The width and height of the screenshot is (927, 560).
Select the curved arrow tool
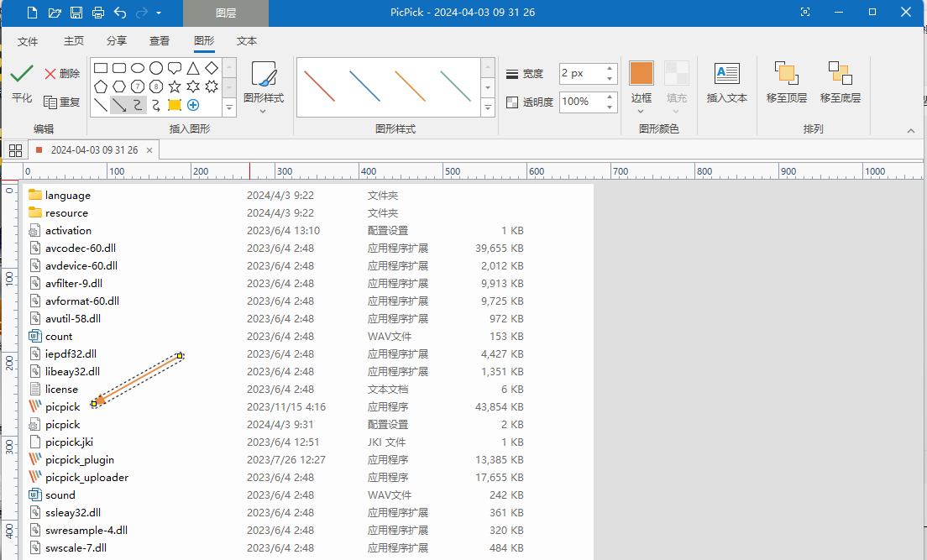156,105
